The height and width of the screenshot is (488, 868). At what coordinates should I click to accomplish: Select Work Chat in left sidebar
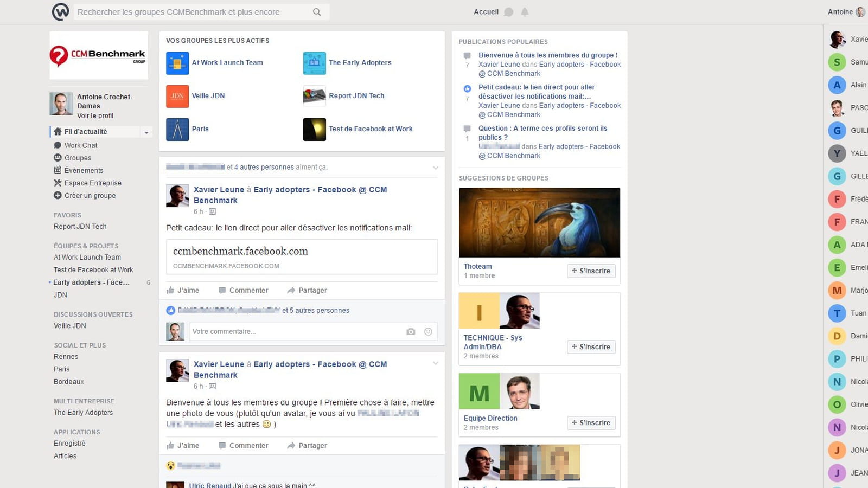click(x=81, y=145)
